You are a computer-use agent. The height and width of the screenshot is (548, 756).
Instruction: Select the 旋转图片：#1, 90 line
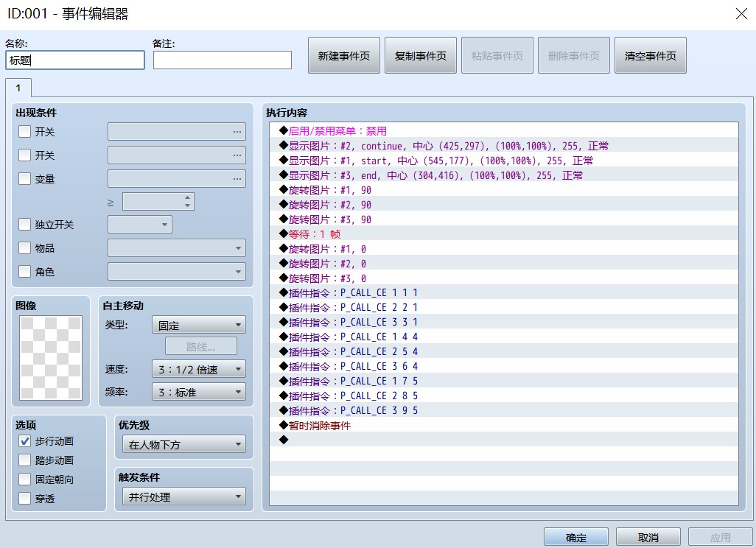pos(504,190)
